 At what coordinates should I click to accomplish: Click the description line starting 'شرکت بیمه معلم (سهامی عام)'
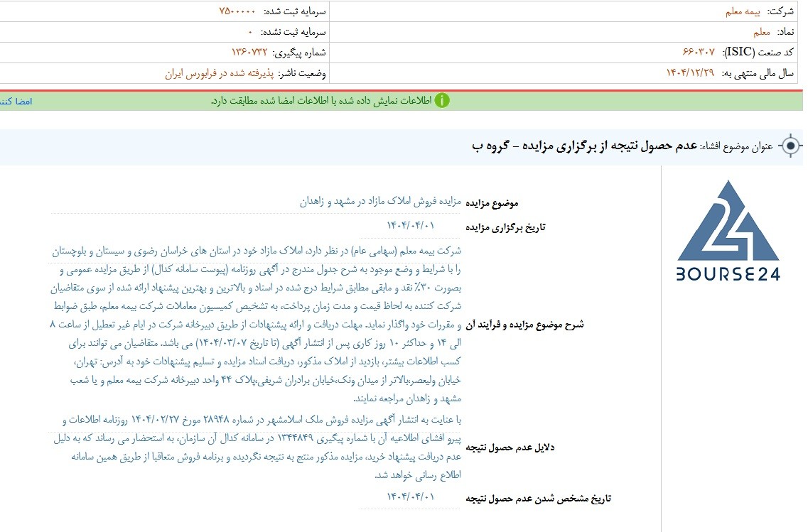tap(256, 251)
